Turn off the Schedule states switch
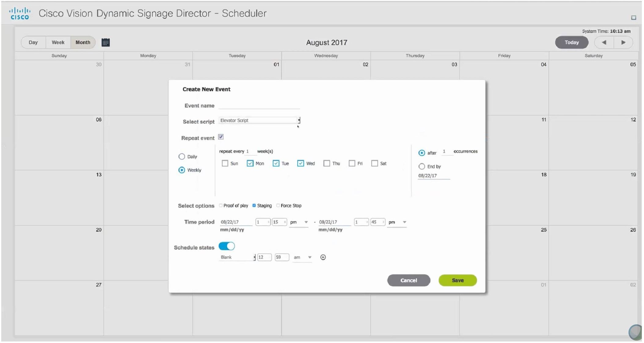The height and width of the screenshot is (343, 644). tap(227, 246)
